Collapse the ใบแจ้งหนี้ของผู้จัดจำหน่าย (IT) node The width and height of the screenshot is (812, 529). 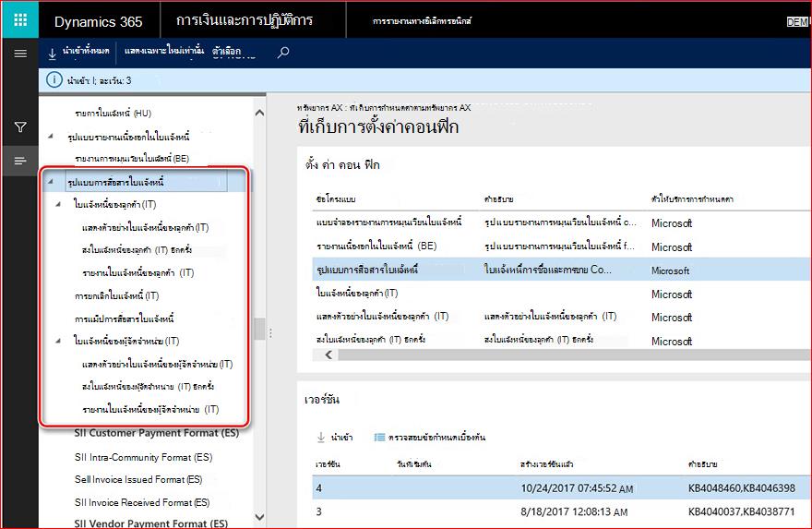click(x=58, y=341)
